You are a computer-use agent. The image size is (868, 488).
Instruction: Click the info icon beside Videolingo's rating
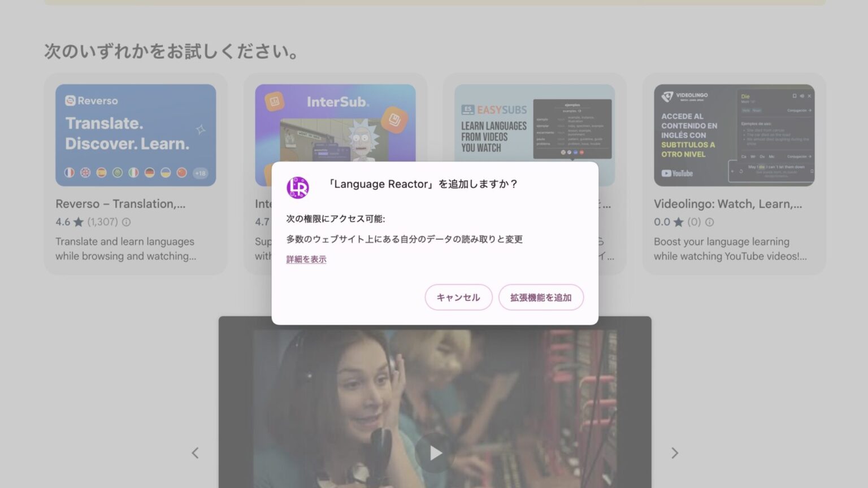tap(709, 222)
